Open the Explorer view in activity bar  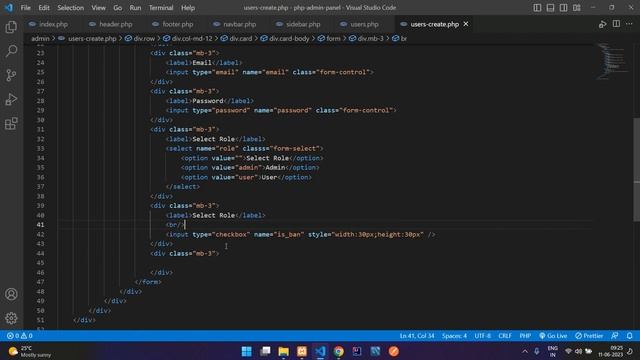coord(11,27)
